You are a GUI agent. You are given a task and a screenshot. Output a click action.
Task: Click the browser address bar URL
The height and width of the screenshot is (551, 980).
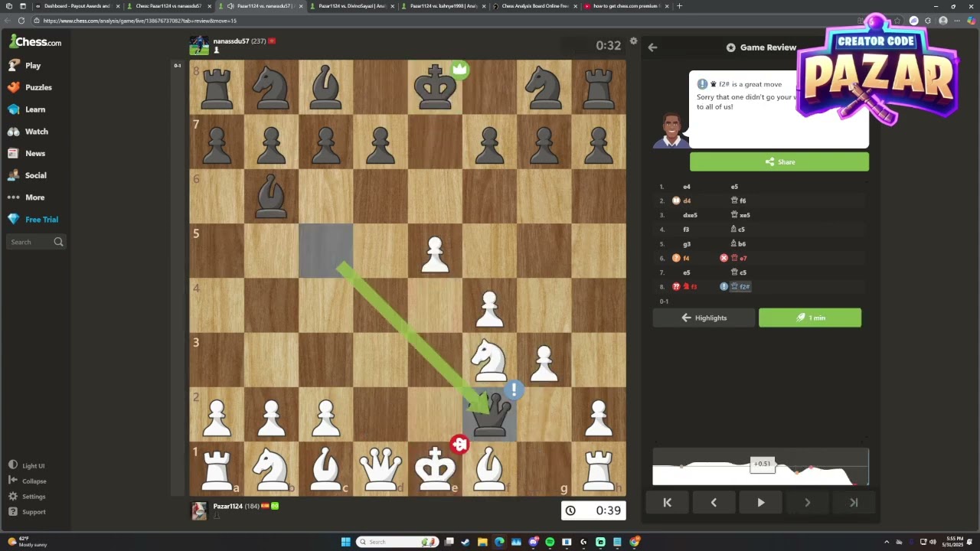pos(139,21)
